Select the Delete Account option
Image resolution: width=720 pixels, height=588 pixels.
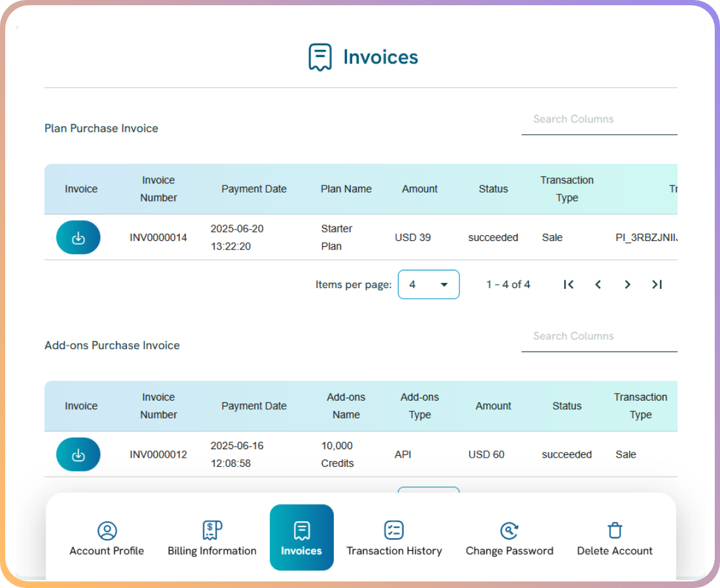point(615,539)
